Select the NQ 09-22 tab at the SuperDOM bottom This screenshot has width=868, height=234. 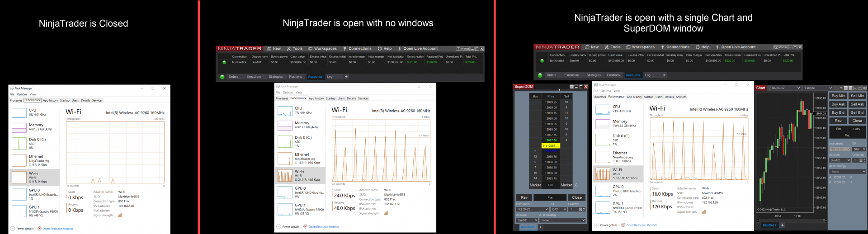528,227
